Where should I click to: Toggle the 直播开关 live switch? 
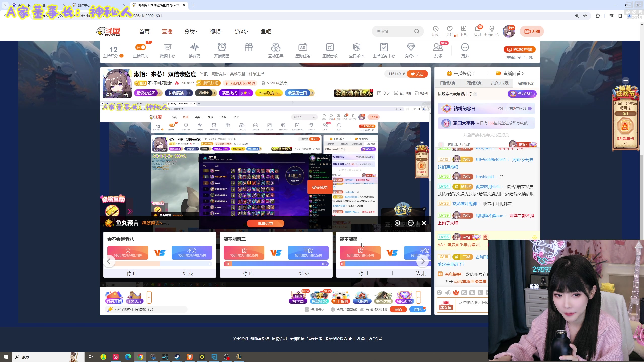click(x=141, y=47)
